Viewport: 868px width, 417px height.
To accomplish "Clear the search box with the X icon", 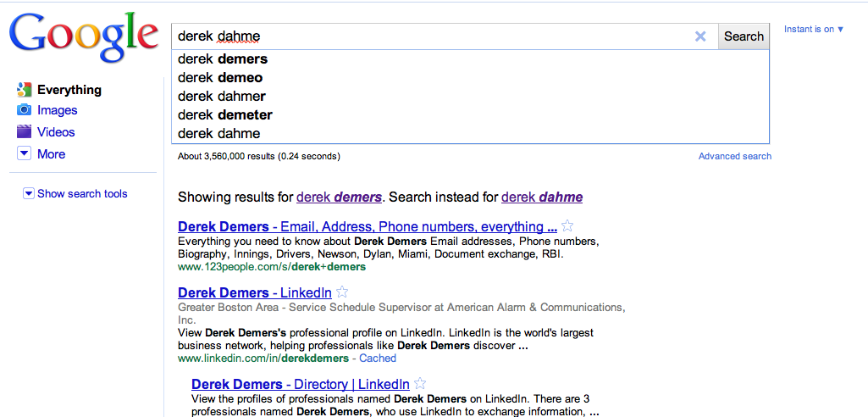I will pos(700,36).
